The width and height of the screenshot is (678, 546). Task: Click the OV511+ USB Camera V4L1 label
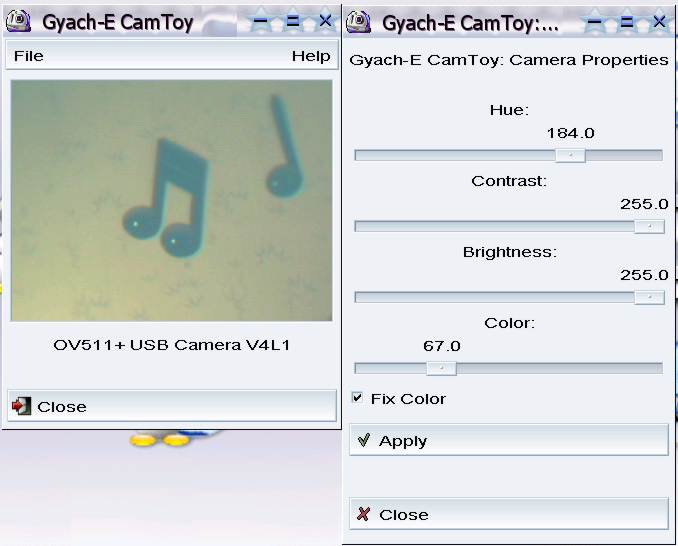pyautogui.click(x=171, y=345)
